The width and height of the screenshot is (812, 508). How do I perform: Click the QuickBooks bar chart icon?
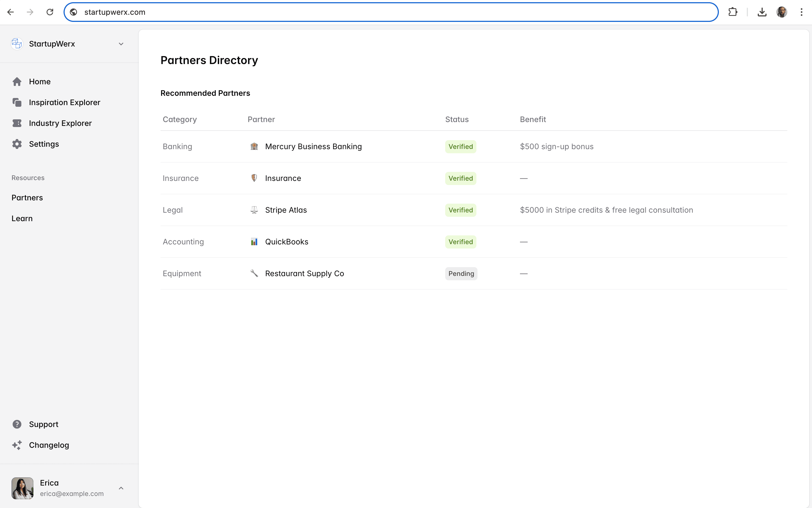coord(254,242)
